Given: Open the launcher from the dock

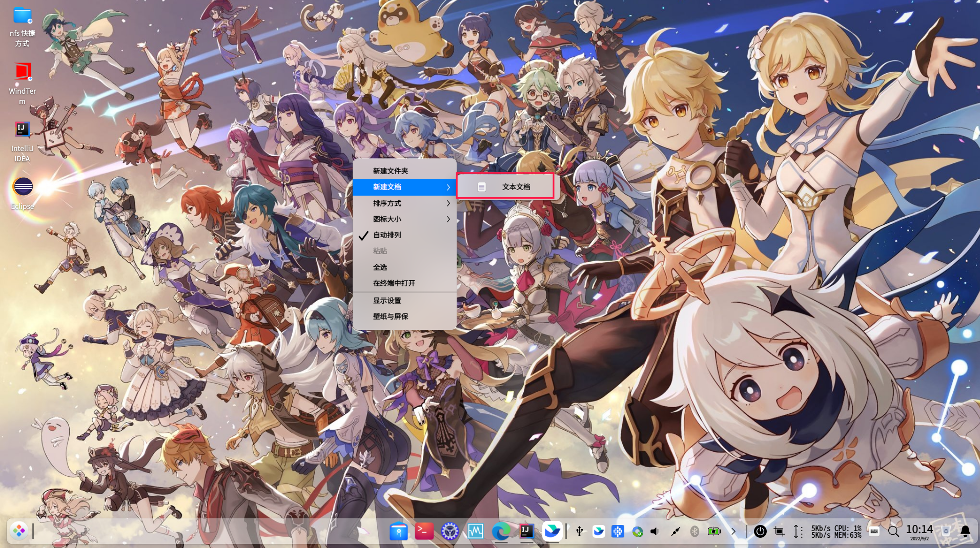Looking at the screenshot, I should click(x=19, y=531).
